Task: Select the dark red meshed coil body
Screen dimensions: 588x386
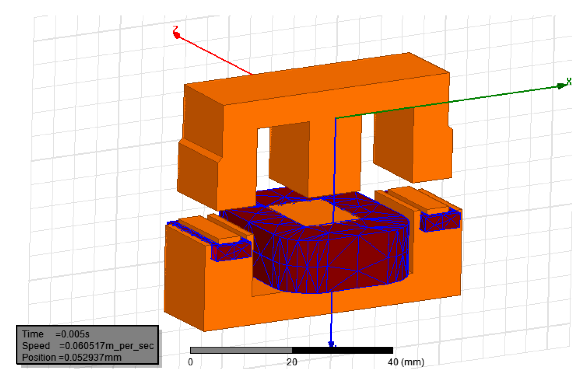Action: (x=331, y=254)
